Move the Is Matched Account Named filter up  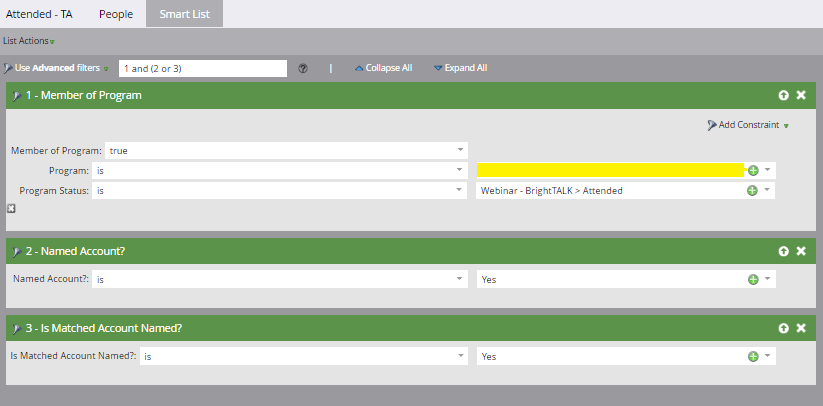pyautogui.click(x=784, y=328)
